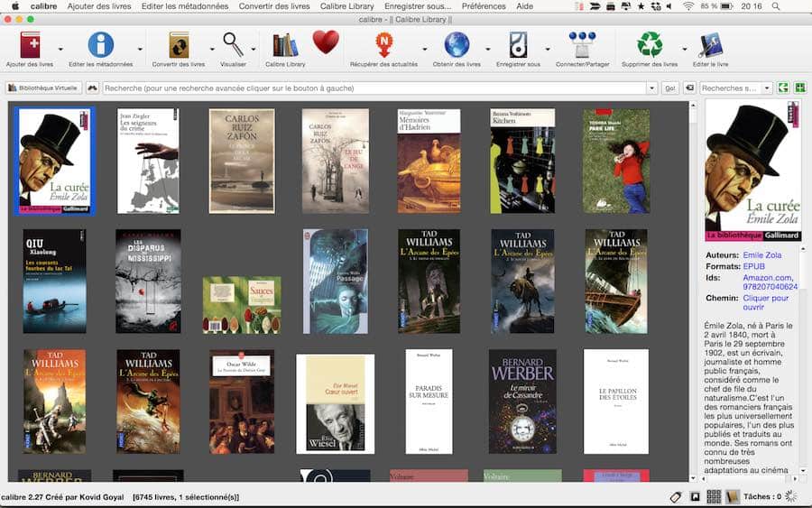Open Obtenir des livres globe icon
This screenshot has width=812, height=508.
457,44
